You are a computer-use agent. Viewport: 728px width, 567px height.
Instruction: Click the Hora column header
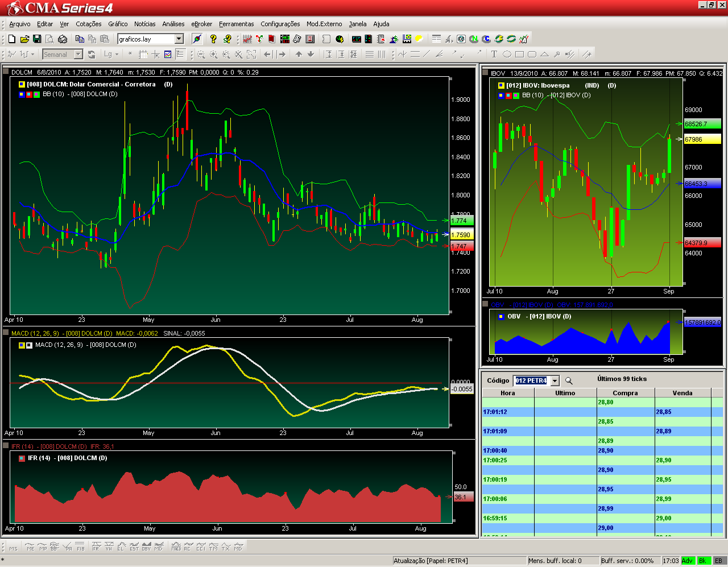(x=508, y=393)
